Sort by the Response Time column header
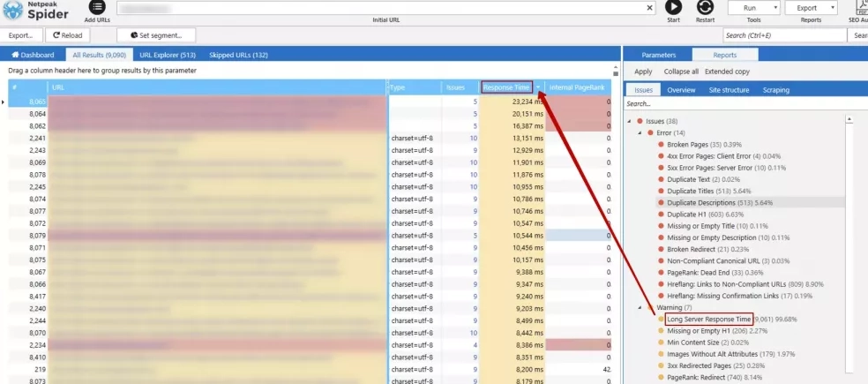This screenshot has width=868, height=384. (x=506, y=87)
